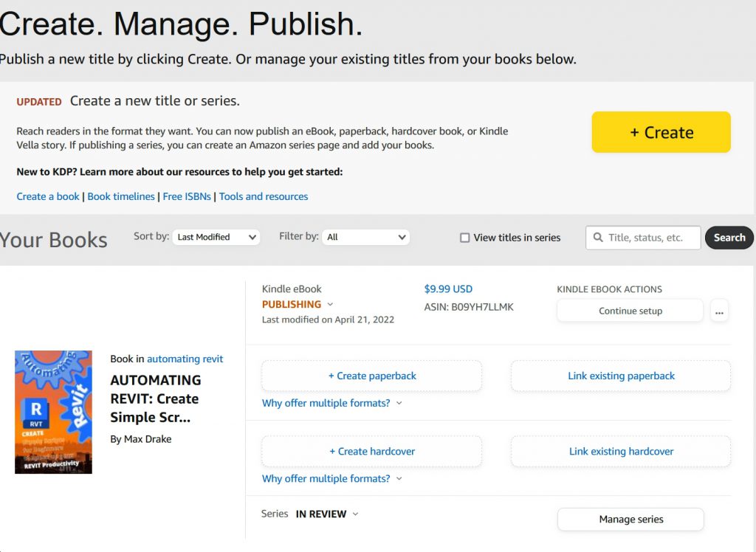
Task: Expand the PUBLISHING status chevron
Action: pos(330,304)
